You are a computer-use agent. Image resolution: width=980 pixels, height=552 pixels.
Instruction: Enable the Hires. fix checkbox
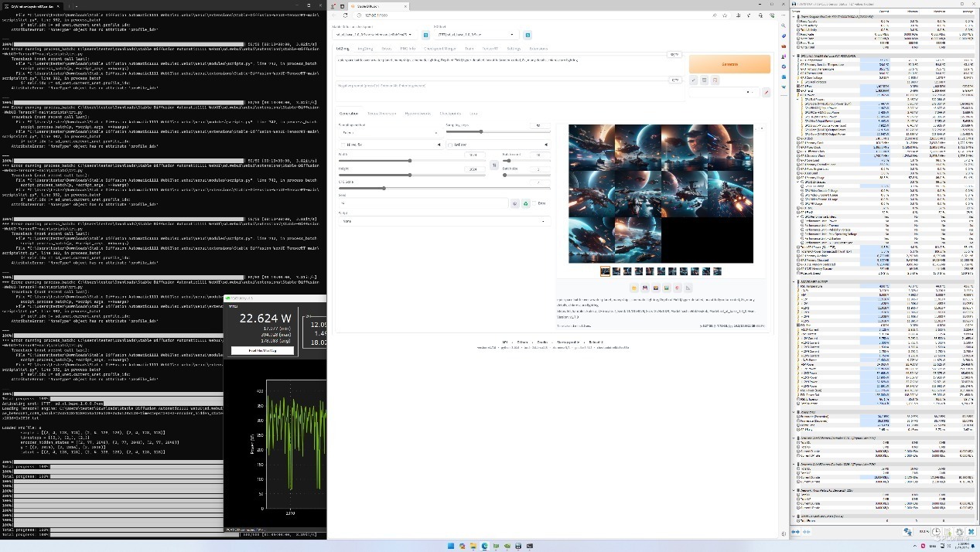click(343, 145)
